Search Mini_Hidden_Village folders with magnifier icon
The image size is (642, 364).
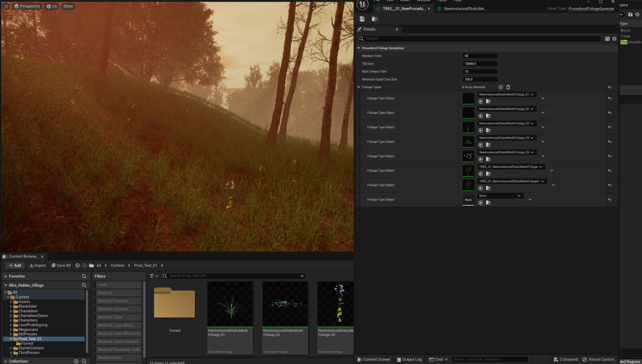click(x=84, y=285)
